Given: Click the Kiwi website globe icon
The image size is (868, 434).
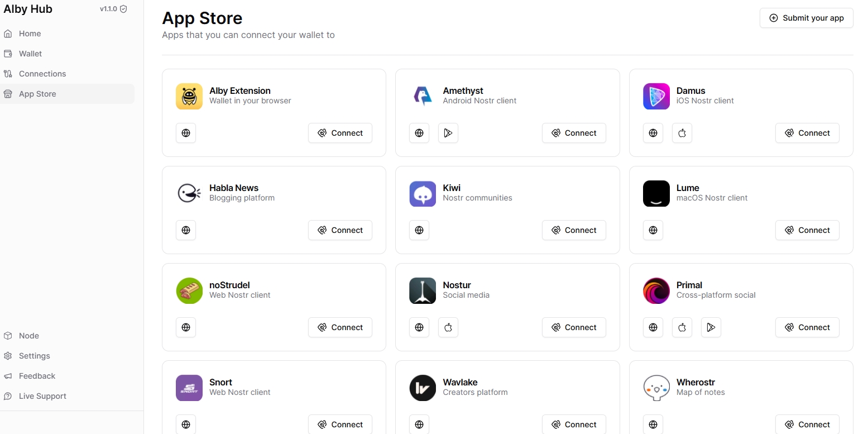Looking at the screenshot, I should 419,230.
